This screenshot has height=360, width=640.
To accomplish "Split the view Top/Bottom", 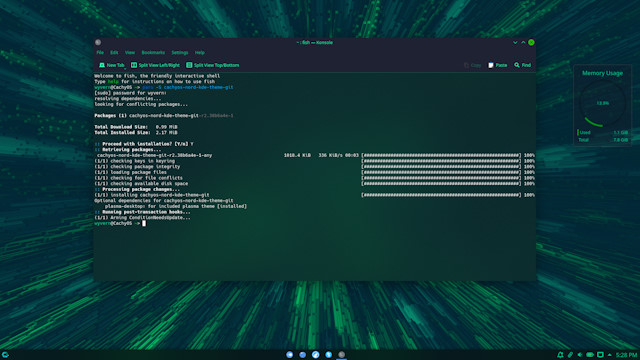I will coord(213,65).
